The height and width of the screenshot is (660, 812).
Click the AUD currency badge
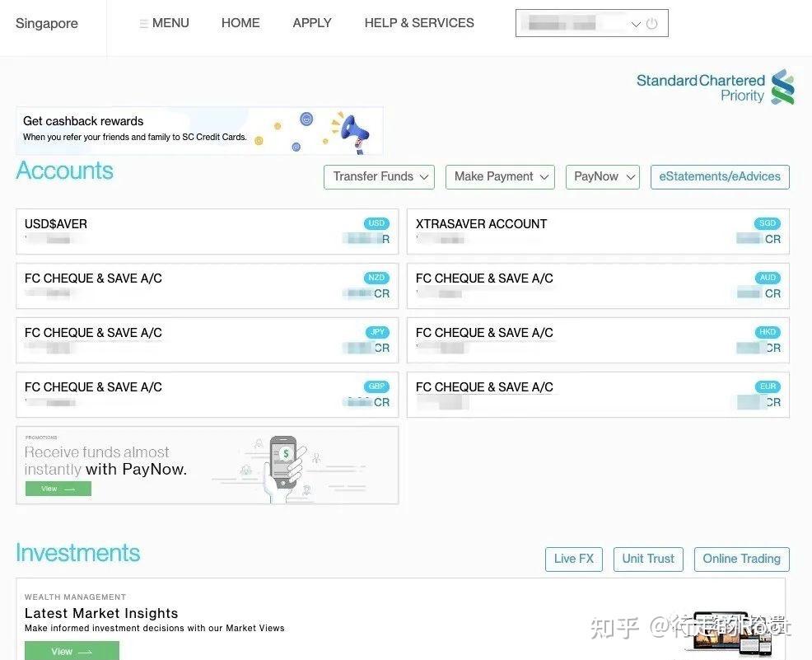tap(768, 278)
